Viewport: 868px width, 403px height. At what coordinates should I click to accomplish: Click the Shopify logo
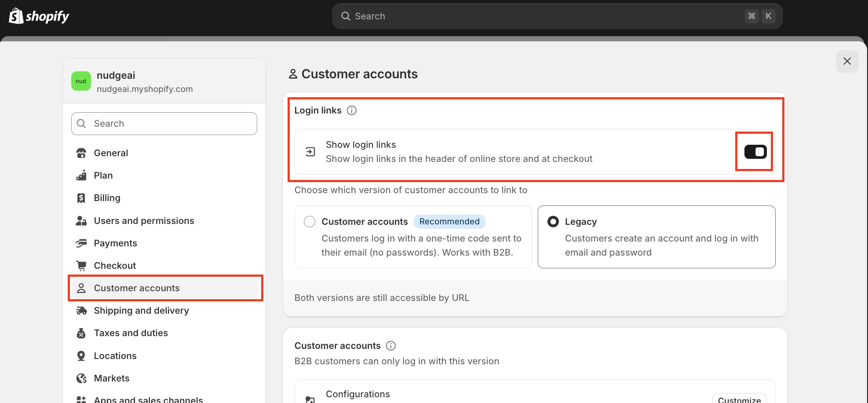point(39,16)
